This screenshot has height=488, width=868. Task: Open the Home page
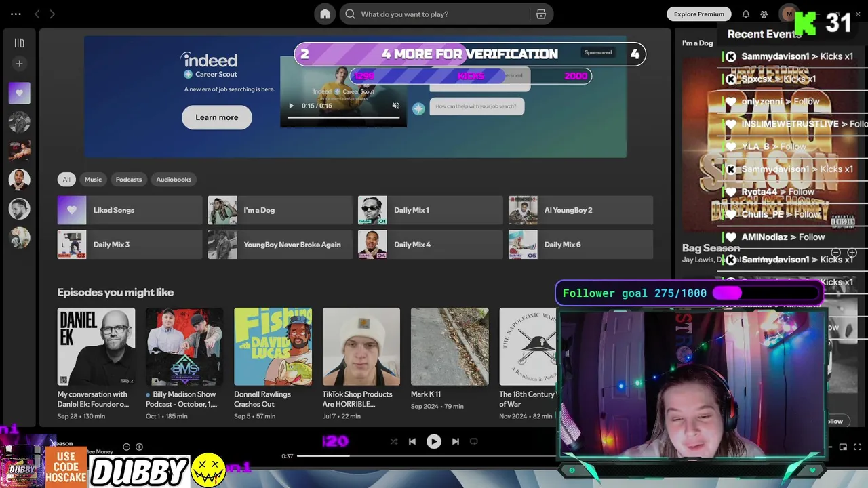tap(325, 14)
